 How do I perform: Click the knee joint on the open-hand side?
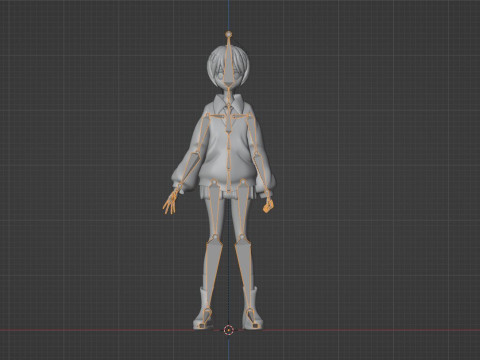(215, 237)
